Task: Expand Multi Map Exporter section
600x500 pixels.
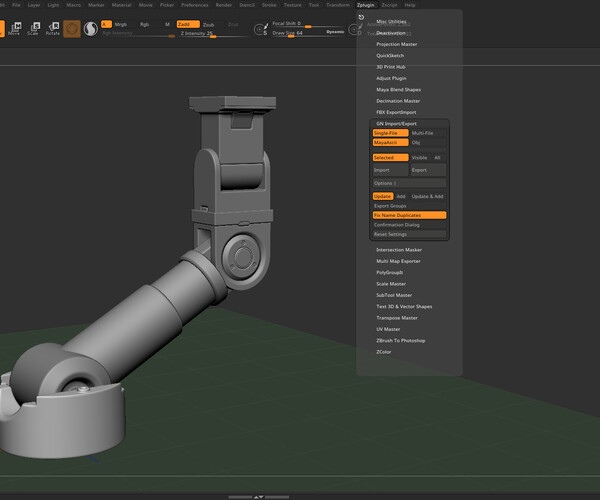Action: (398, 261)
